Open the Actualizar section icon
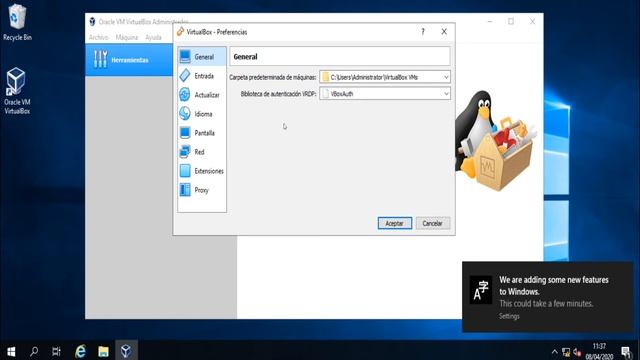Viewport: 640px width, 360px height. [185, 95]
